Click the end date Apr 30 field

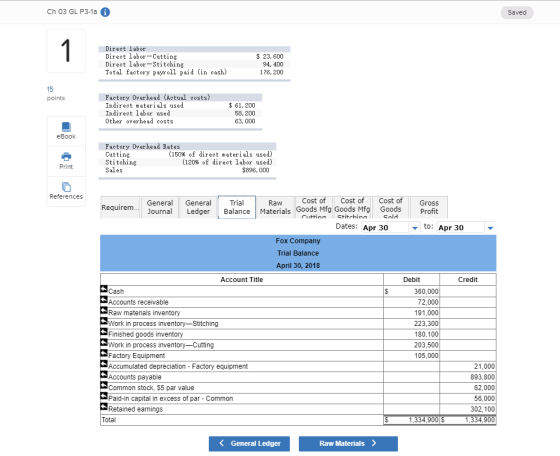coord(461,227)
